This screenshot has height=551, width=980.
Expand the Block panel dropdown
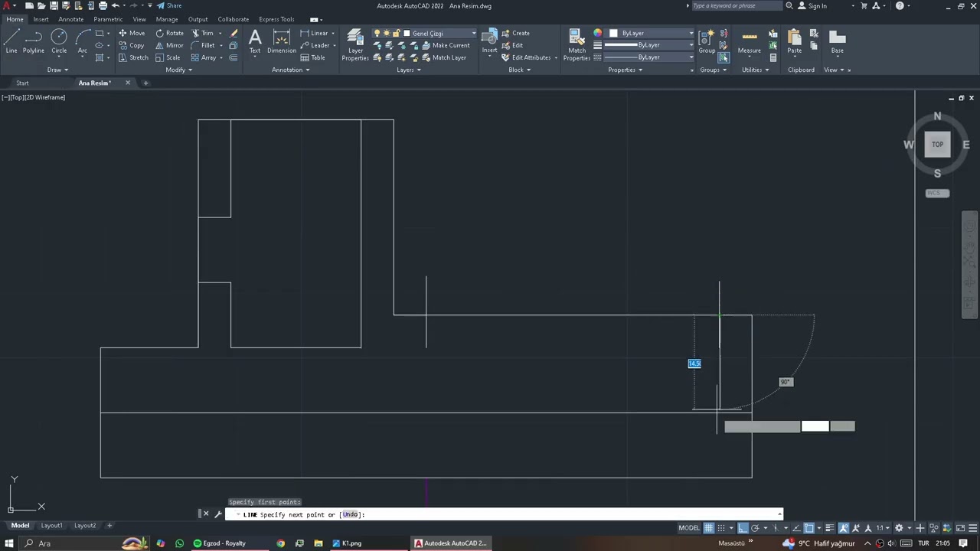519,70
